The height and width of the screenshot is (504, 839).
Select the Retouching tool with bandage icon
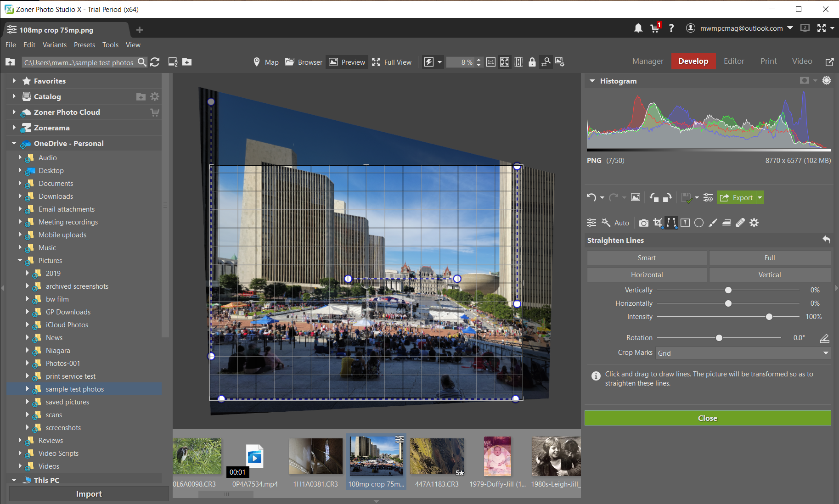(x=740, y=223)
